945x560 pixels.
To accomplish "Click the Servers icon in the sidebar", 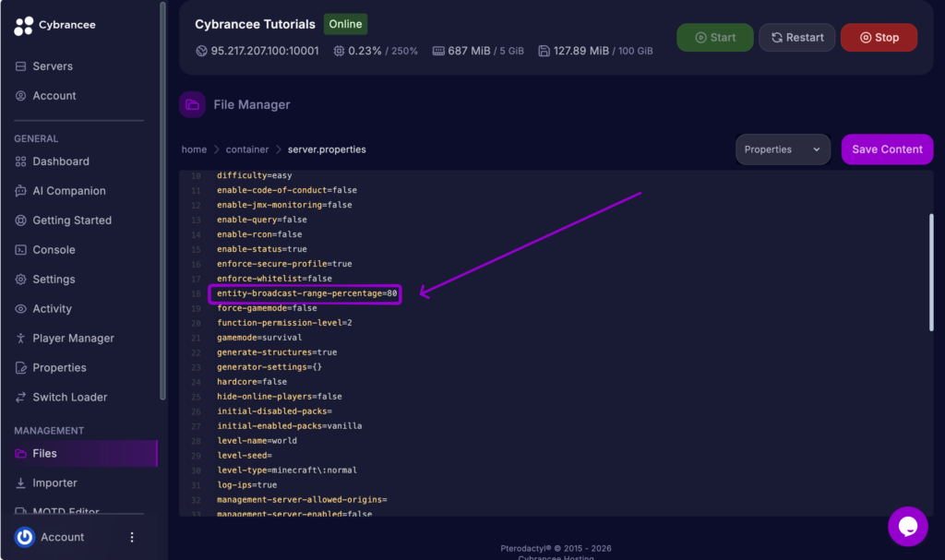I will pos(20,66).
